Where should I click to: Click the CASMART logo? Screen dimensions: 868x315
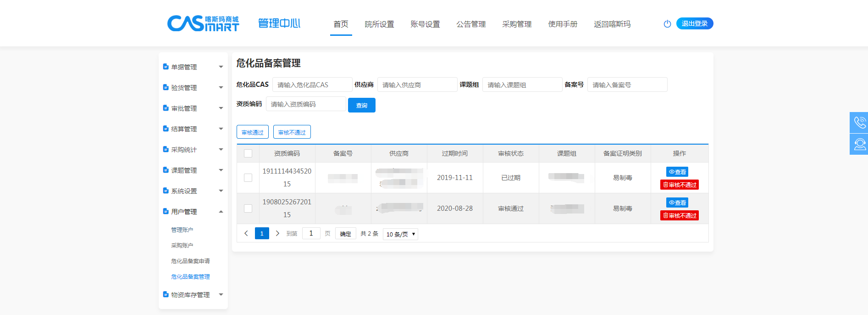[203, 23]
